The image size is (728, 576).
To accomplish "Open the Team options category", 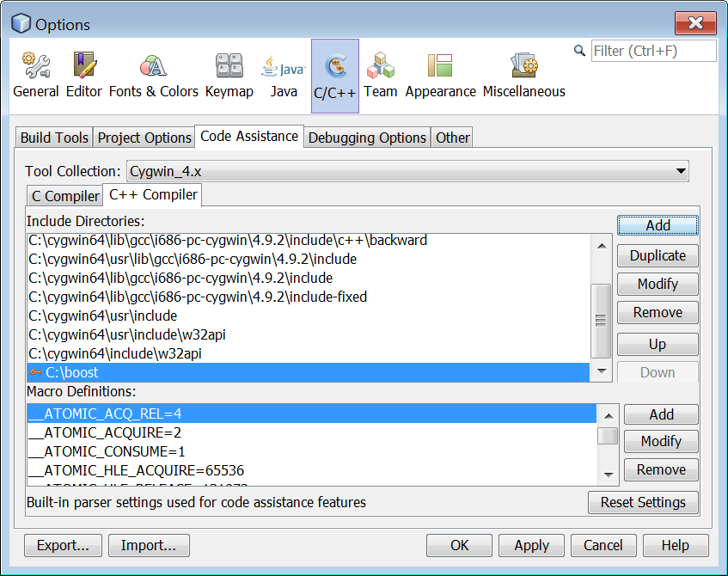I will [x=380, y=76].
